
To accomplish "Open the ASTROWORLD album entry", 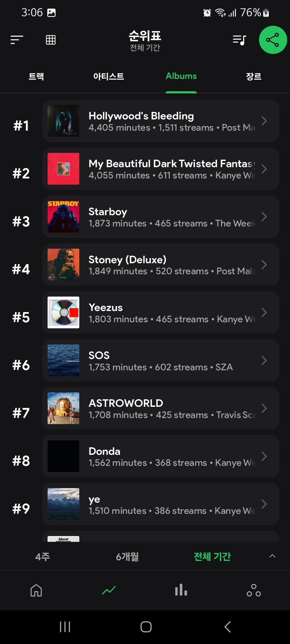I will tap(161, 408).
